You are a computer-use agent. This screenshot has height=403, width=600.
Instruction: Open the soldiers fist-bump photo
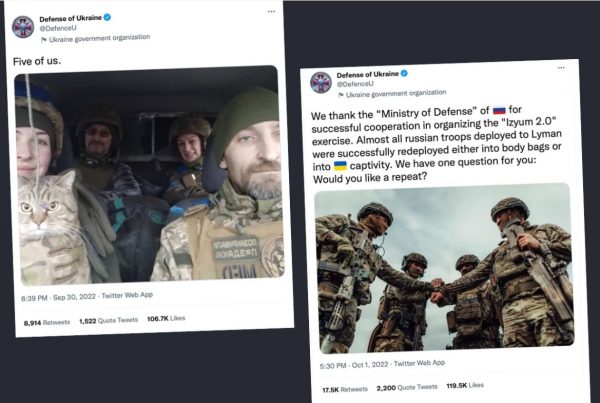443,265
